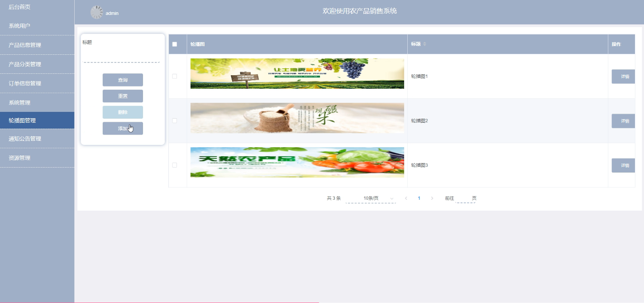Click the admin avatar icon
The image size is (644, 303).
(x=97, y=12)
